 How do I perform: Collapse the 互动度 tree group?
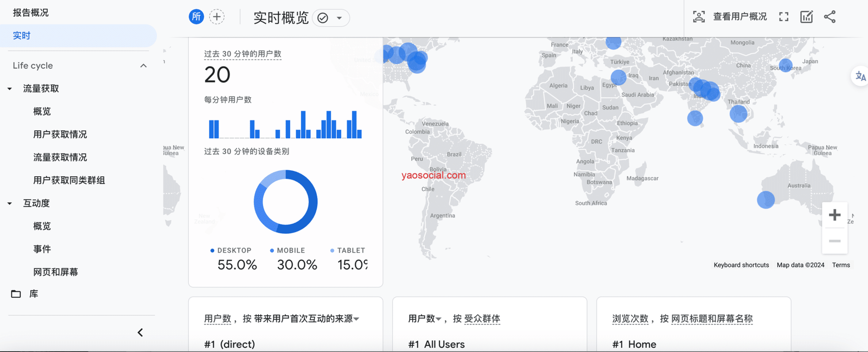pyautogui.click(x=10, y=203)
